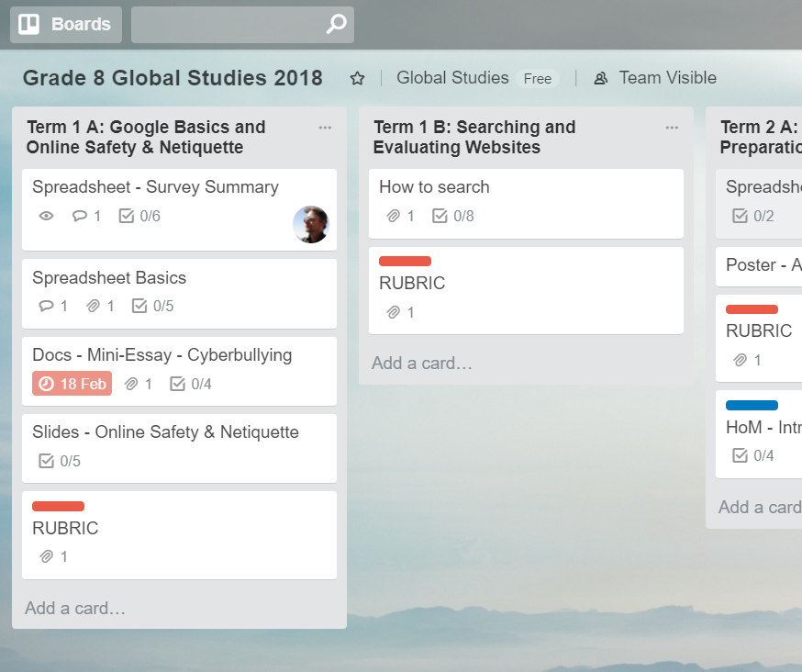This screenshot has height=672, width=802.
Task: Click member avatar on Survey Summary card
Action: [x=311, y=224]
